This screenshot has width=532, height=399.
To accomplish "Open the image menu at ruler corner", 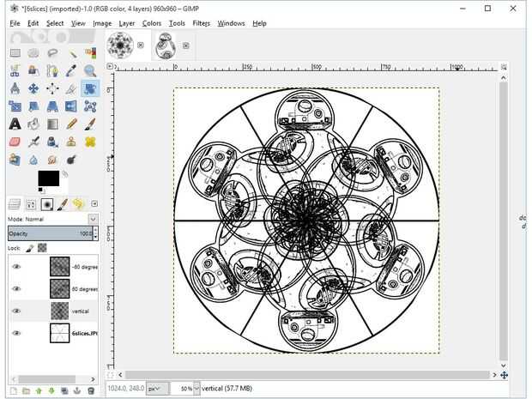I will click(110, 67).
